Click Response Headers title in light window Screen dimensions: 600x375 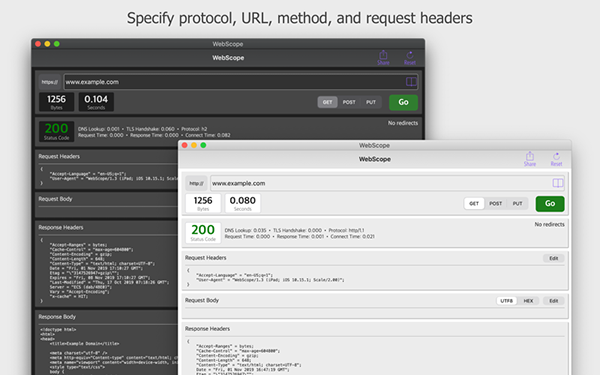(x=207, y=329)
